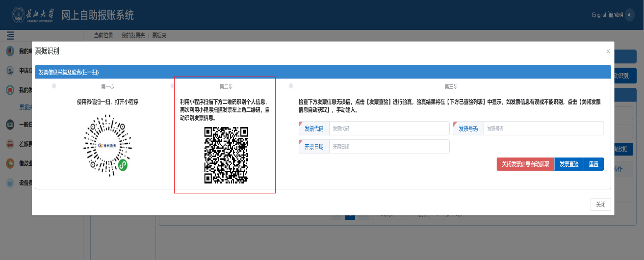
Task: Select the 开票日期 date field
Action: [x=388, y=147]
